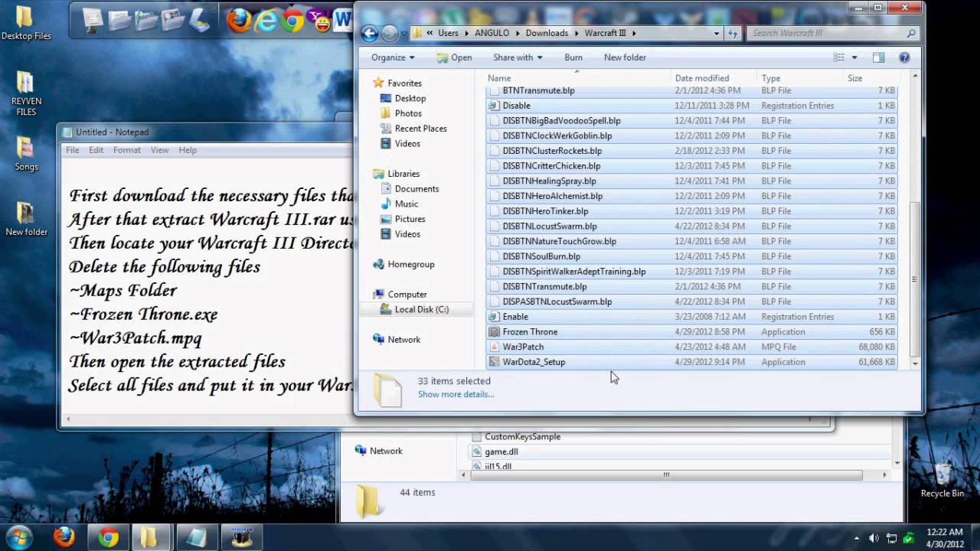
Task: Open the Share with dropdown
Action: (518, 57)
